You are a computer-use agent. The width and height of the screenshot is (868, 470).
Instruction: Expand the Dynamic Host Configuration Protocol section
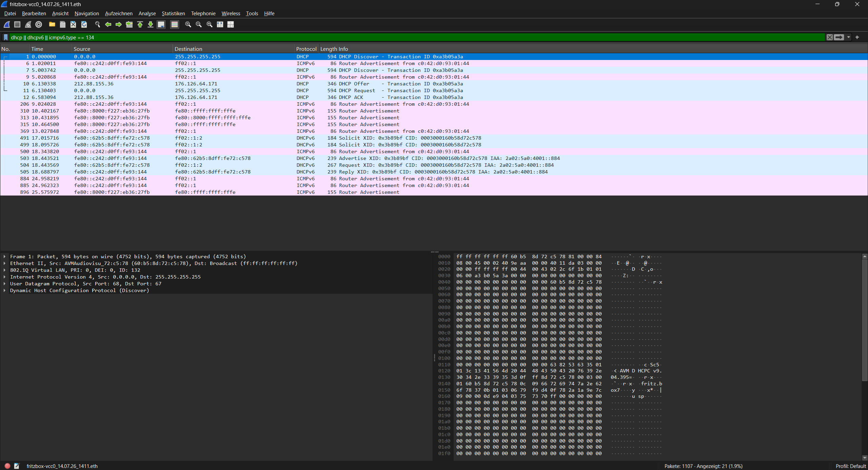pyautogui.click(x=4, y=290)
